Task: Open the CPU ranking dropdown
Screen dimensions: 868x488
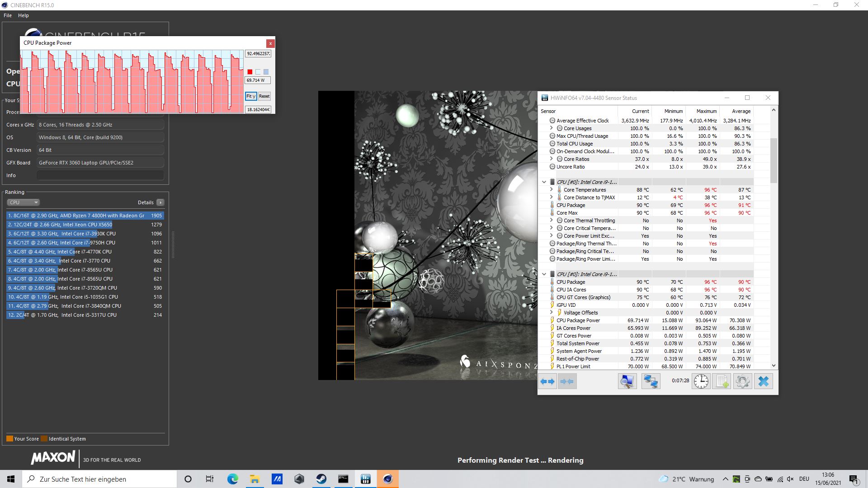Action: tap(24, 202)
